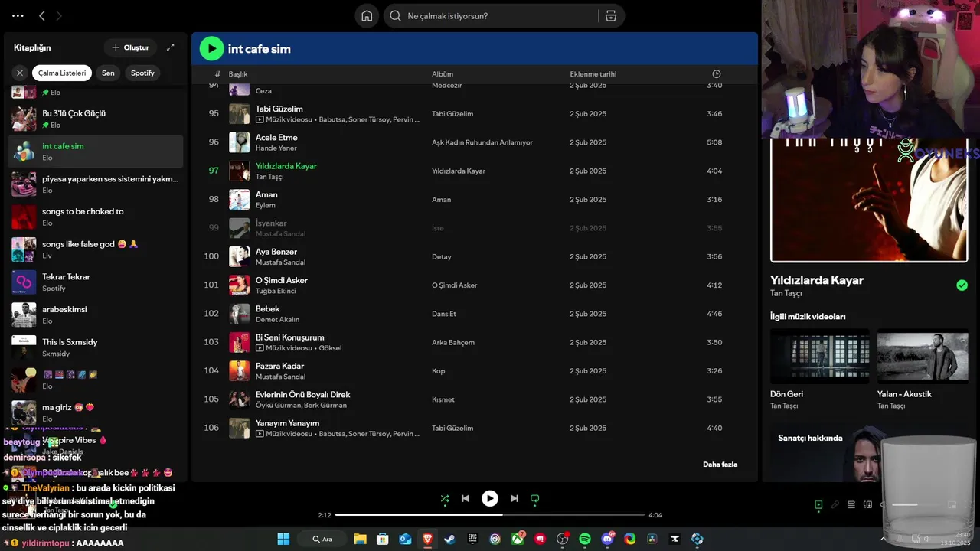Viewport: 980px width, 551px height.
Task: Go back using the left arrow
Action: click(42, 16)
